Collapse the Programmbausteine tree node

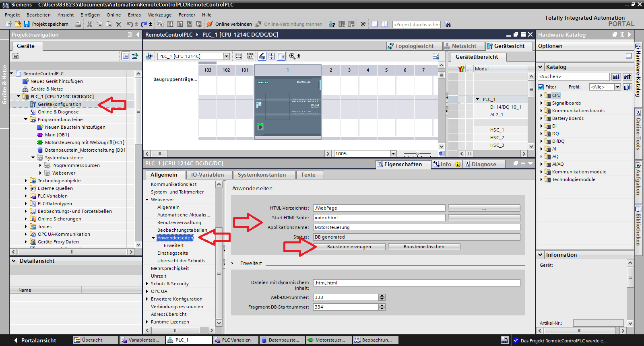point(26,119)
